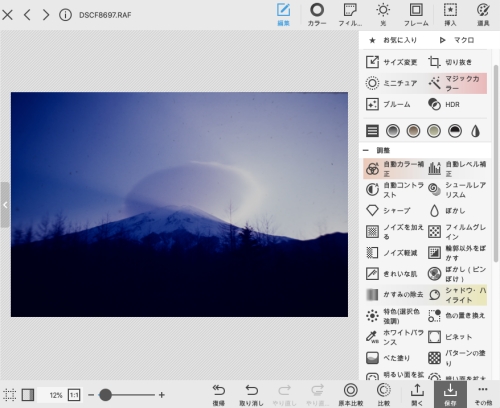Viewport: 500px width, 408px height.
Task: Select ノイズ軽減 noise reduction
Action: click(392, 253)
